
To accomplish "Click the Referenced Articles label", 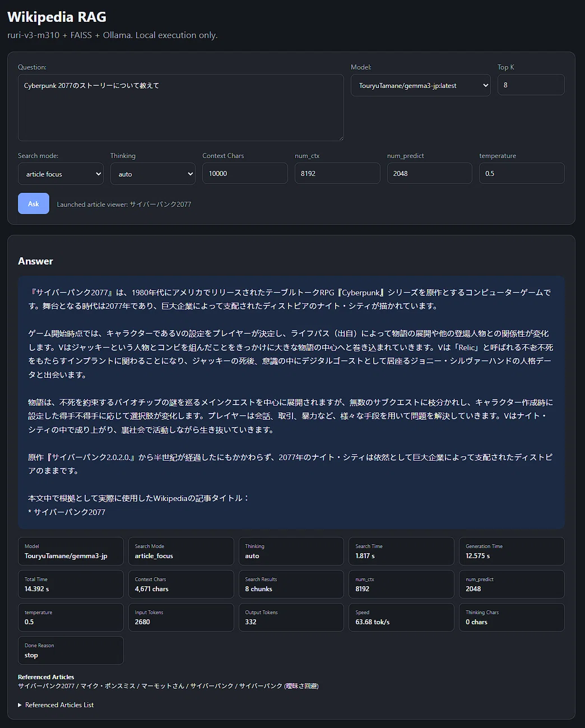I will click(x=46, y=677).
